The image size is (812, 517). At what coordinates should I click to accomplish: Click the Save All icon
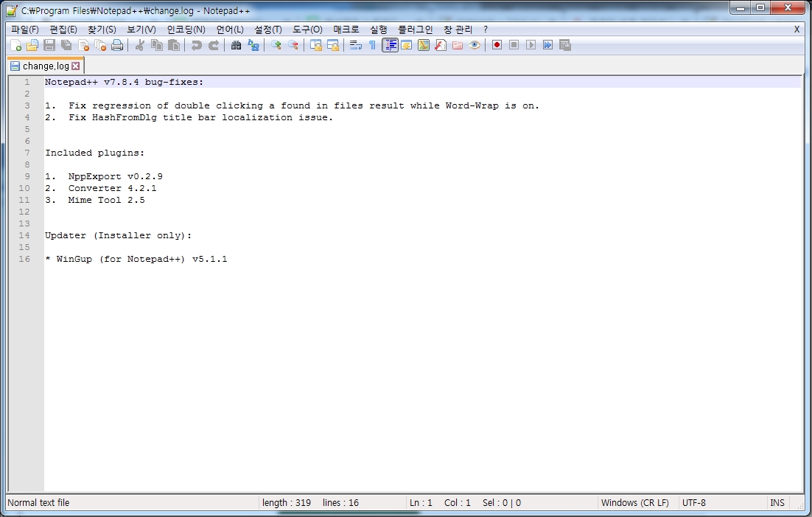pyautogui.click(x=66, y=45)
